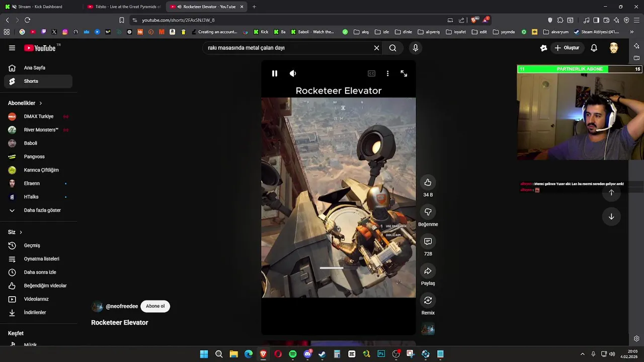Image resolution: width=644 pixels, height=362 pixels.
Task: Clear the YouTube search box text
Action: pyautogui.click(x=376, y=48)
